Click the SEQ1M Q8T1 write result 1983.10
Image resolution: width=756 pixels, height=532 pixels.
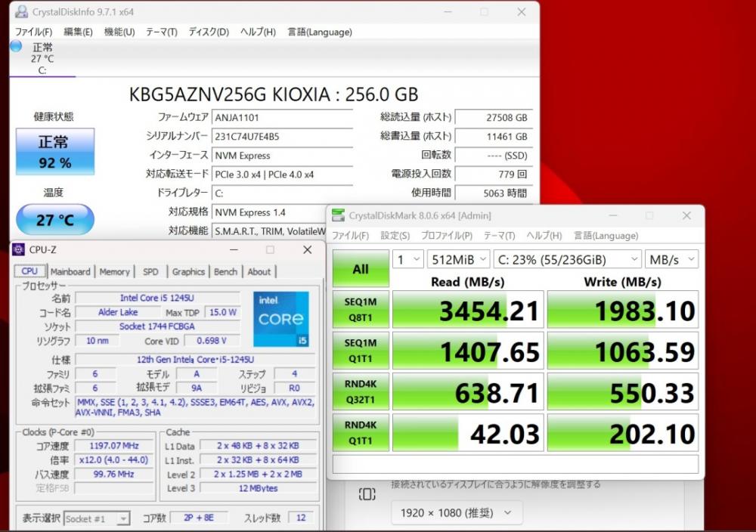coord(623,310)
